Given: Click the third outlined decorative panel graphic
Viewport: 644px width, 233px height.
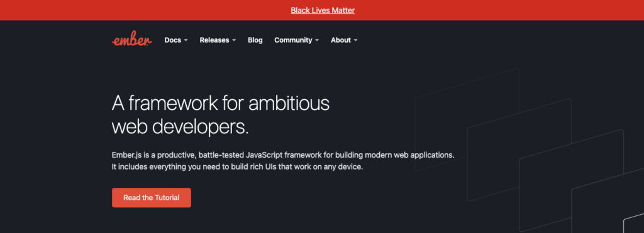Looking at the screenshot, I should coord(572,180).
